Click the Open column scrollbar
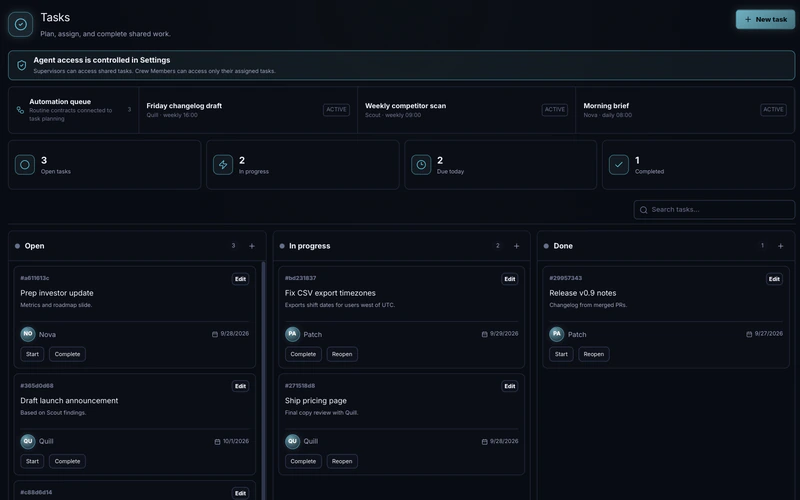800x500 pixels. pos(263,381)
